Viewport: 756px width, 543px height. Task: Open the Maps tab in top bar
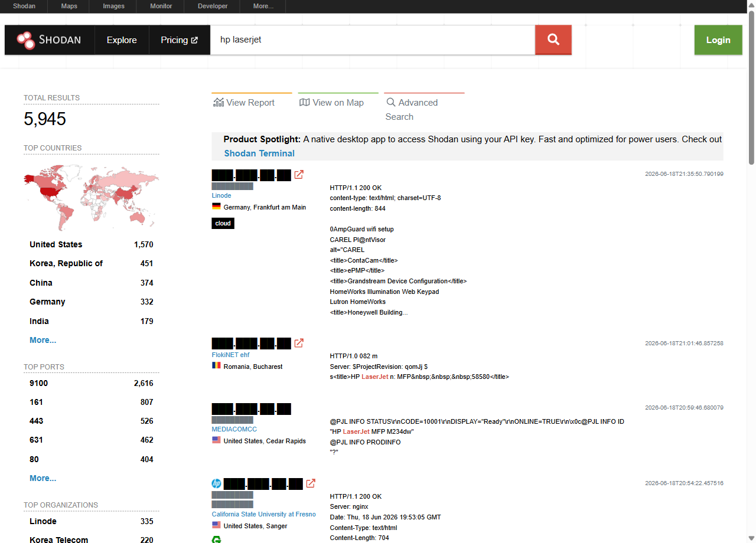[x=69, y=6]
